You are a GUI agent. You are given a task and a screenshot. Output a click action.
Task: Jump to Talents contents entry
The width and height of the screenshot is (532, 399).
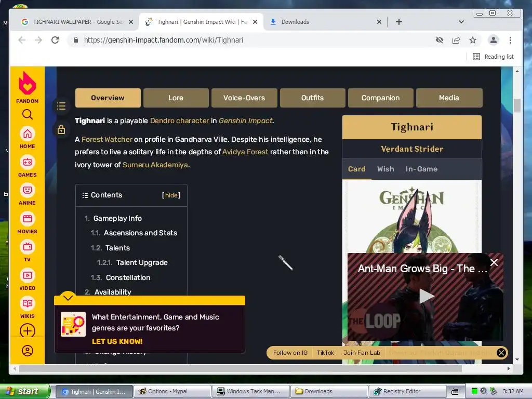point(117,248)
